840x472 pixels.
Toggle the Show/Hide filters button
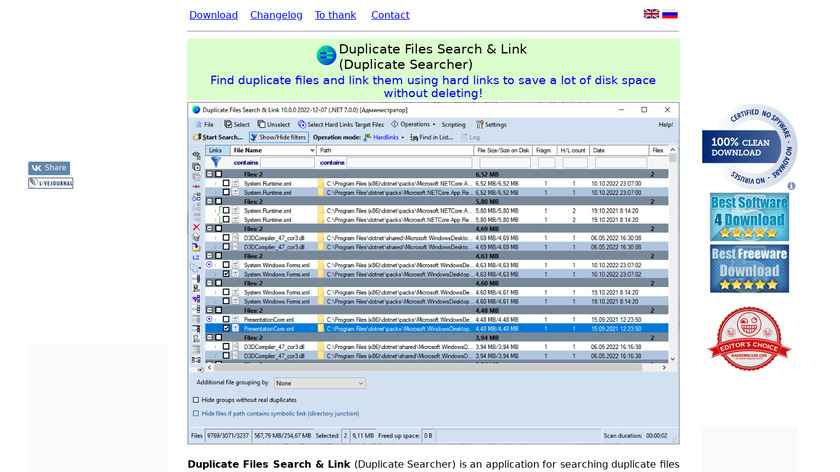point(279,137)
